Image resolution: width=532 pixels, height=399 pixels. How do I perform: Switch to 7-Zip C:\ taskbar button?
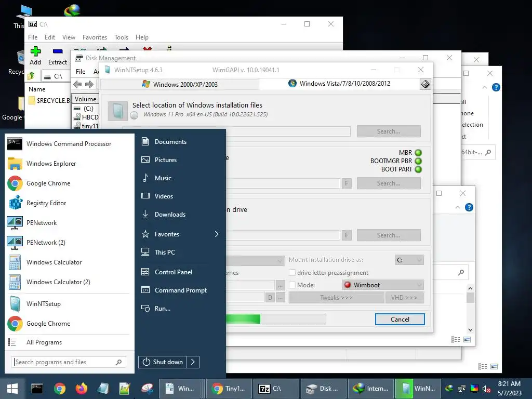[x=276, y=389]
